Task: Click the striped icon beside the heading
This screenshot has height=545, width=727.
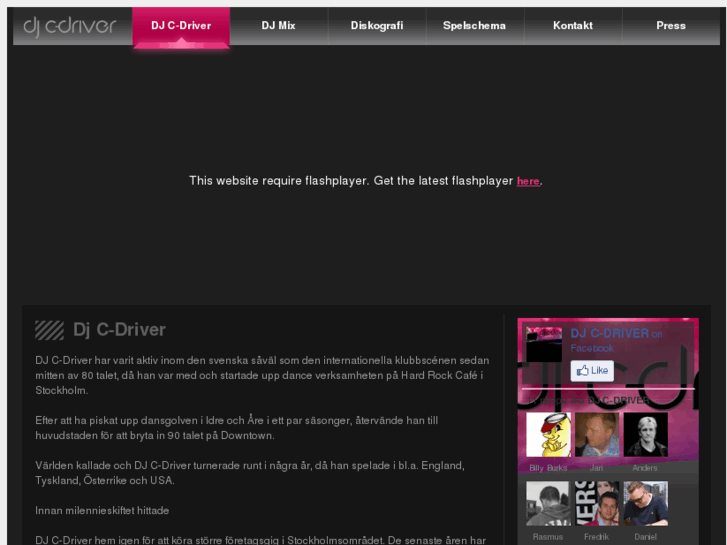Action: coord(49,330)
